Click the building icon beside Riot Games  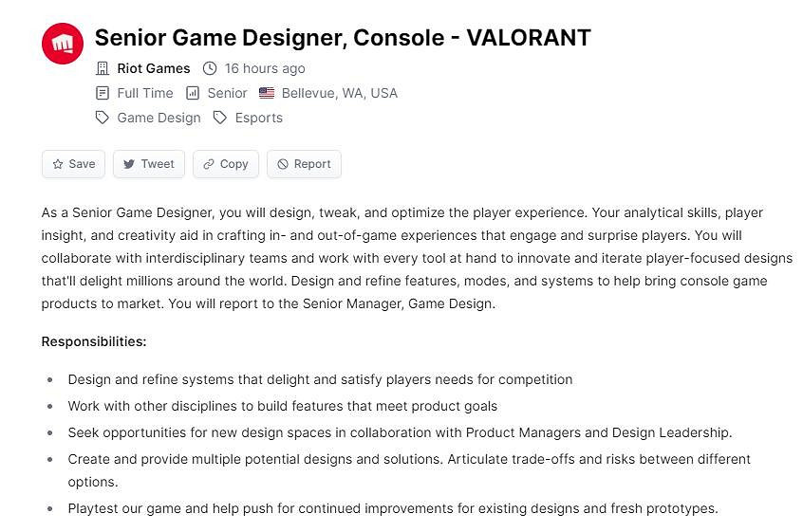tap(103, 68)
